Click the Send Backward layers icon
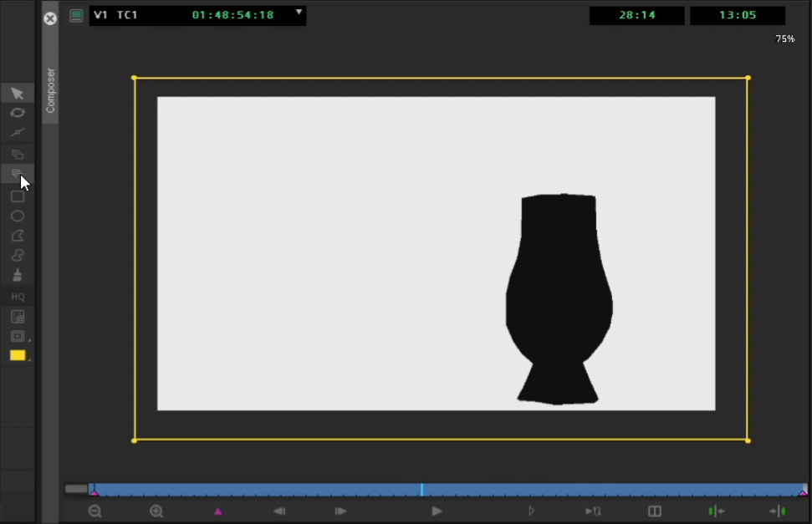The width and height of the screenshot is (812, 524). (17, 174)
